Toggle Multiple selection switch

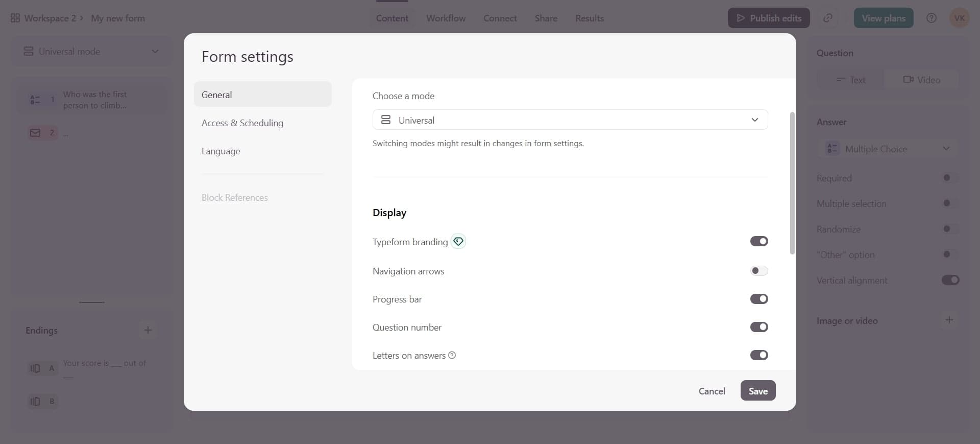point(950,203)
